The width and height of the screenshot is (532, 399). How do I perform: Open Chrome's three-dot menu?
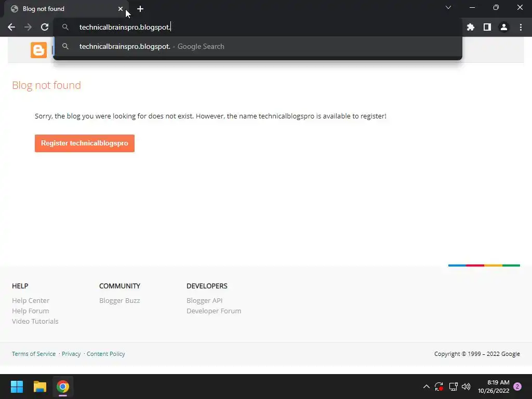click(521, 27)
